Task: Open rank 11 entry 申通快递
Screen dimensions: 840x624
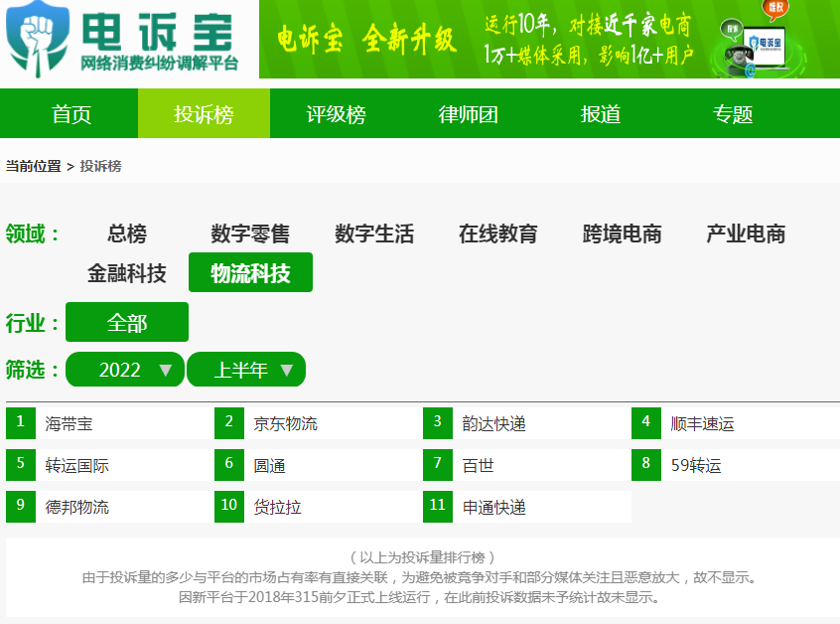Action: point(493,507)
